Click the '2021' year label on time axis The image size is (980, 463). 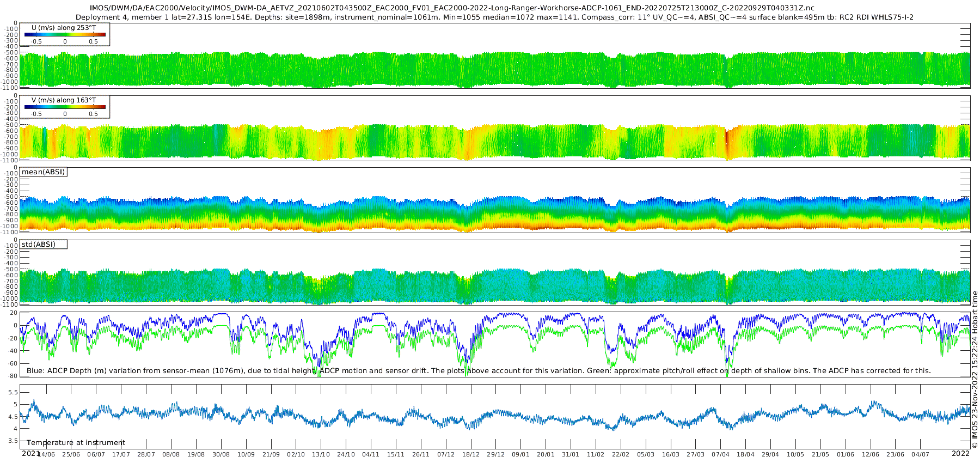click(x=30, y=453)
